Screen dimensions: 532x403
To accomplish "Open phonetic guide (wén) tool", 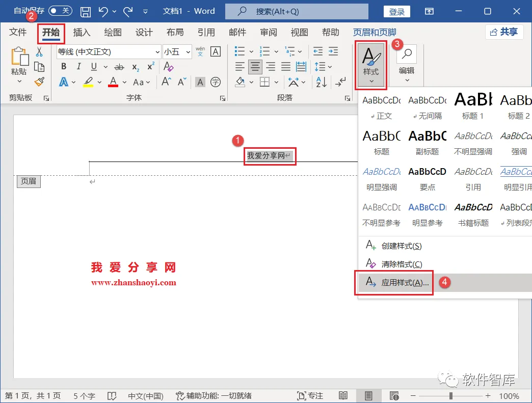I will tap(200, 51).
